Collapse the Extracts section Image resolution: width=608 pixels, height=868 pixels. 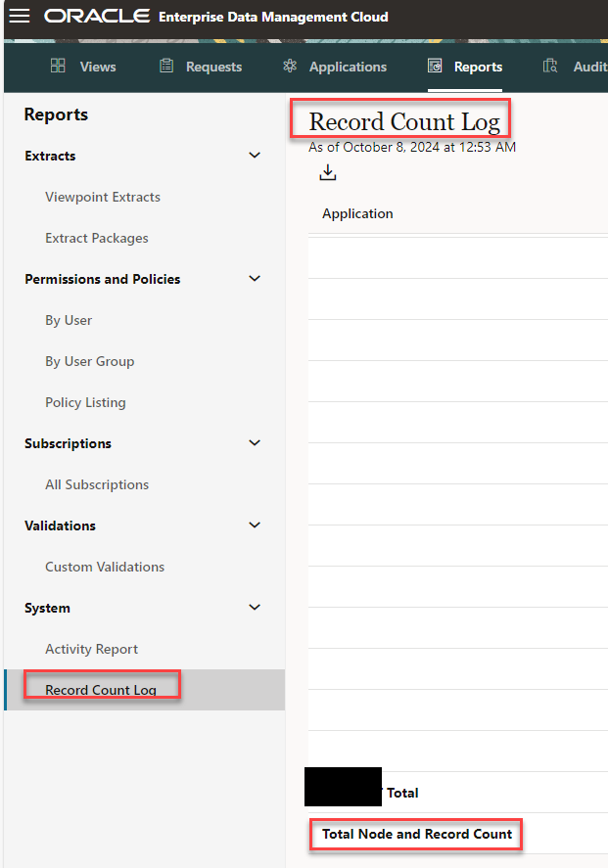click(254, 155)
